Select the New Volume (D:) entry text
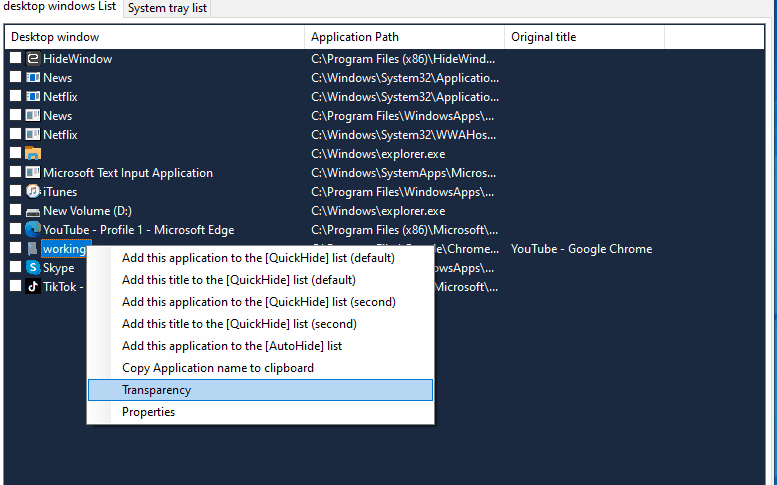 coord(87,211)
